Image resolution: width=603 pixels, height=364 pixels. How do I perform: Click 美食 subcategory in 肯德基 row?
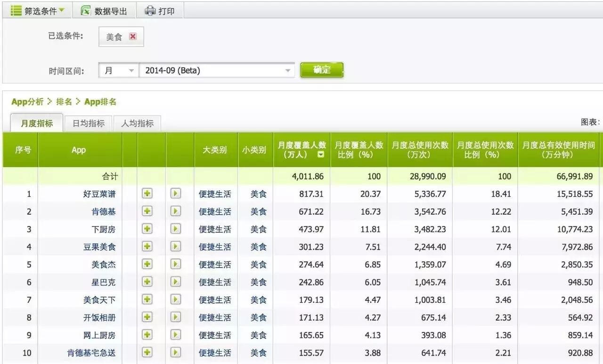pyautogui.click(x=259, y=212)
